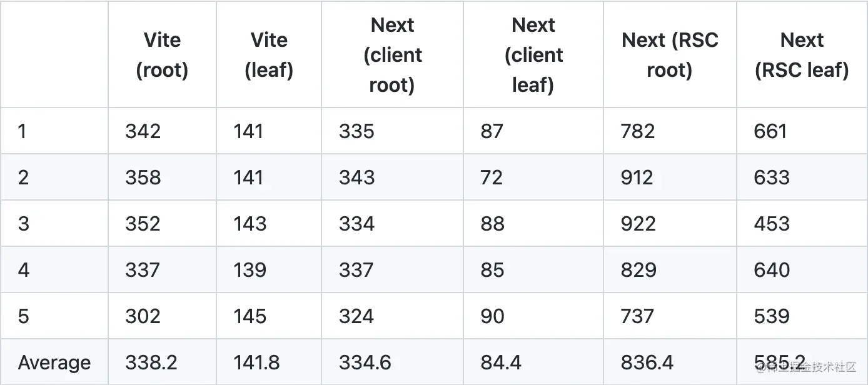Image resolution: width=868 pixels, height=385 pixels.
Task: Click the Vite (leaf) column header
Action: point(269,55)
